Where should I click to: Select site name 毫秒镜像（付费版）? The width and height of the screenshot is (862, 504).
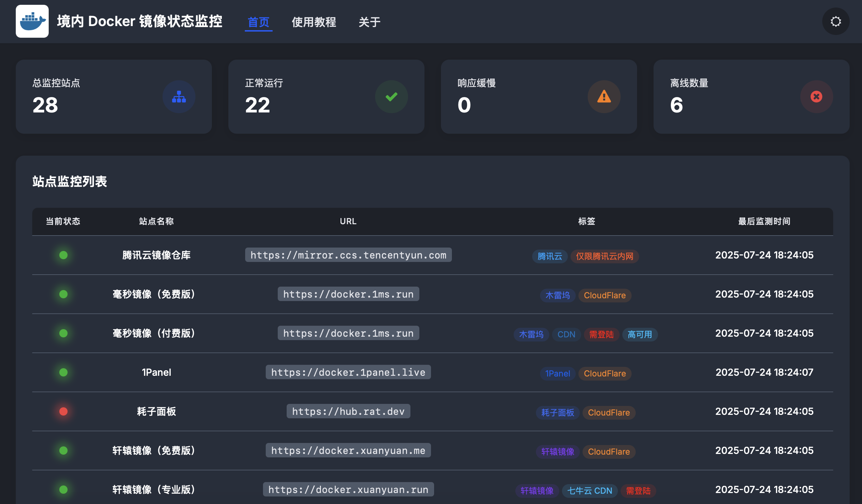[x=154, y=333]
